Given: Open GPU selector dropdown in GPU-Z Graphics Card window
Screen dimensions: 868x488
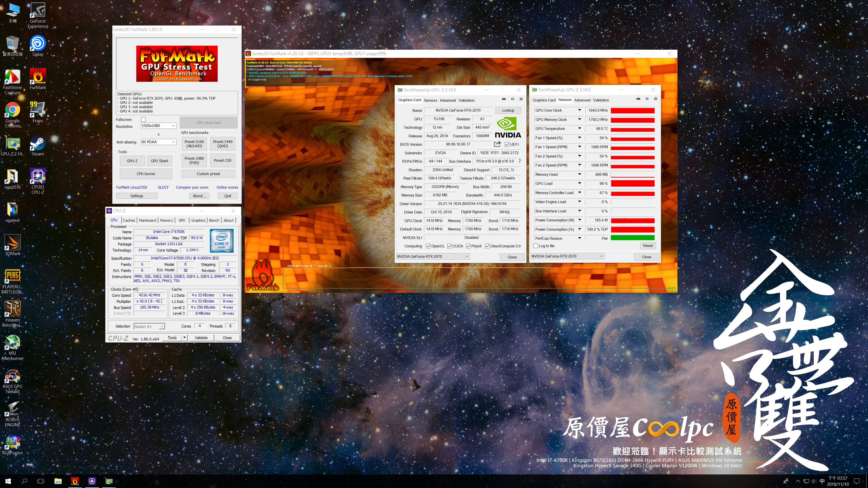Looking at the screenshot, I should tap(433, 257).
